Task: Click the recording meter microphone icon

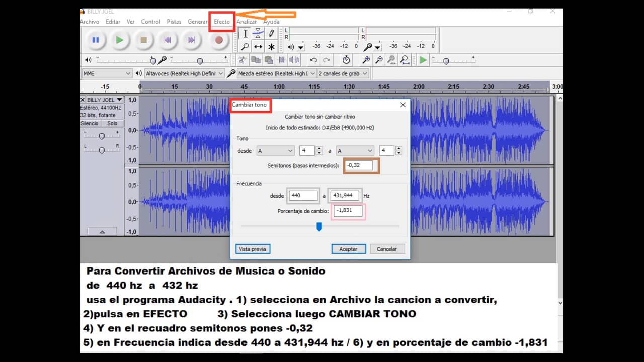Action: click(x=368, y=47)
